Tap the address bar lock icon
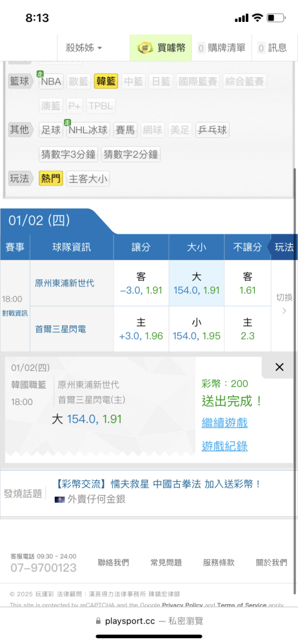Image resolution: width=298 pixels, height=644 pixels. pos(98,621)
